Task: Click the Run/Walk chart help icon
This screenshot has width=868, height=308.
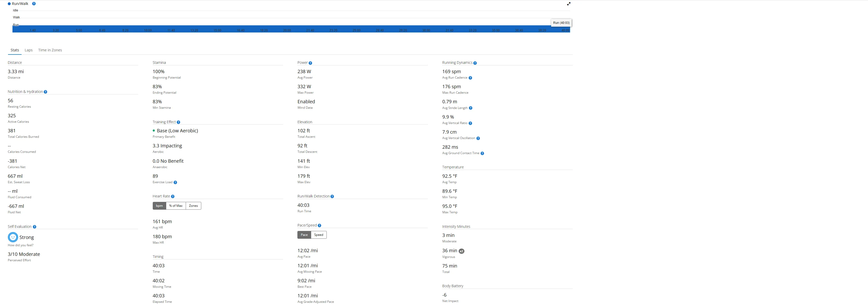Action: tap(34, 4)
